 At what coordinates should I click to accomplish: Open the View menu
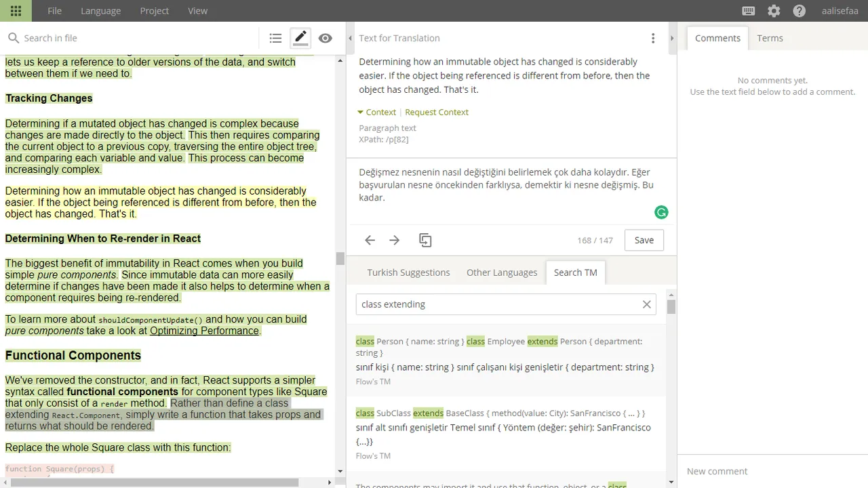198,11
